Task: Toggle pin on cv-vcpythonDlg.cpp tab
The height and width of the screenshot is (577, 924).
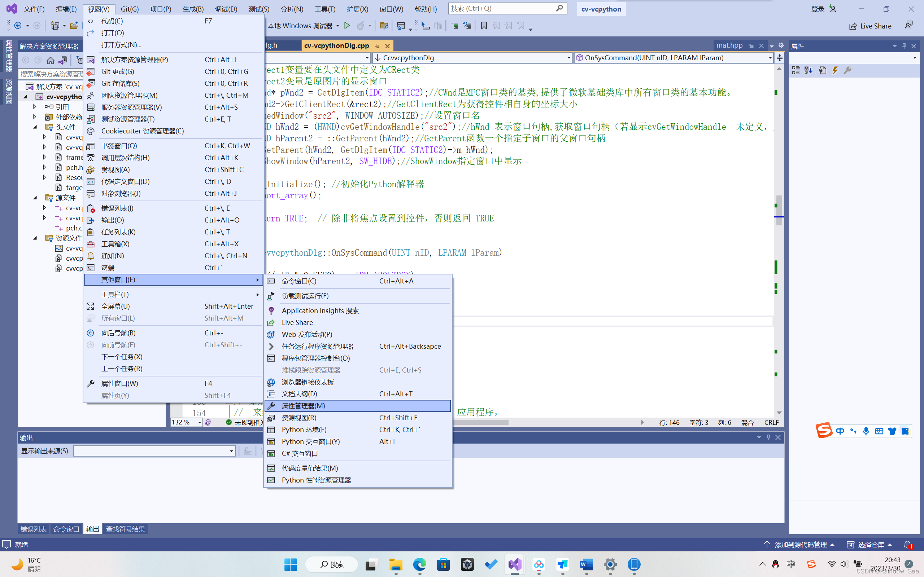Action: coord(377,46)
